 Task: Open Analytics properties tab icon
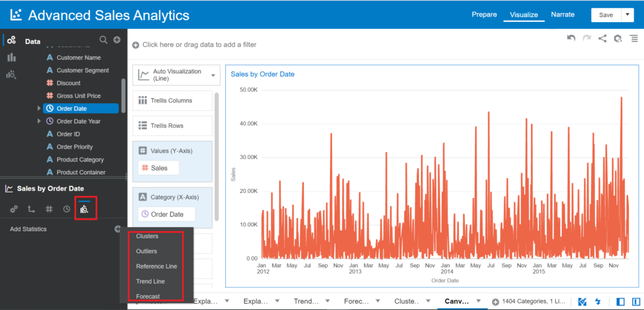(84, 210)
